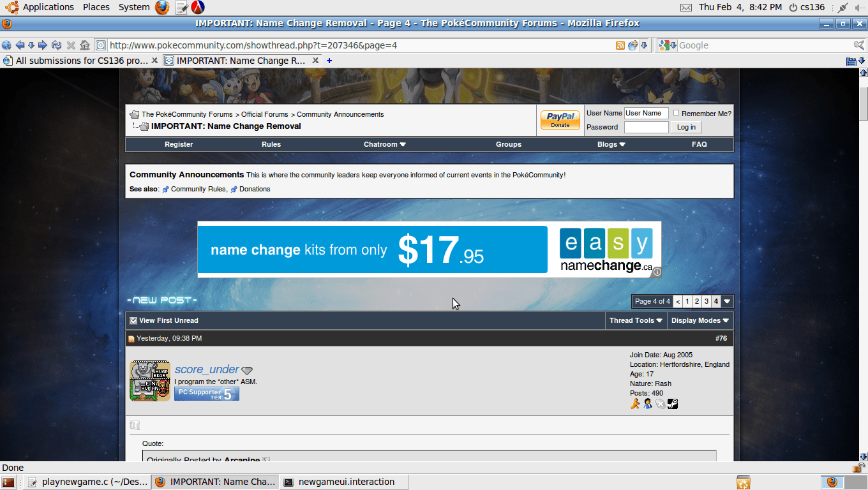Image resolution: width=868 pixels, height=490 pixels.
Task: Select the Name Change Removal tab
Action: [x=241, y=61]
